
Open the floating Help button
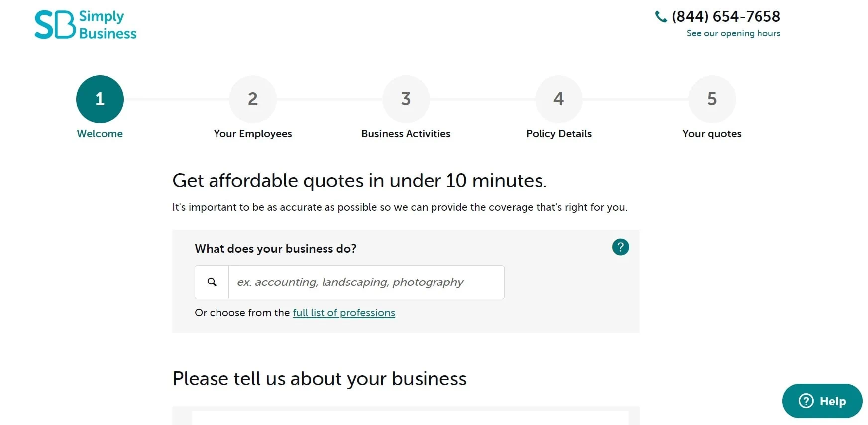(822, 401)
